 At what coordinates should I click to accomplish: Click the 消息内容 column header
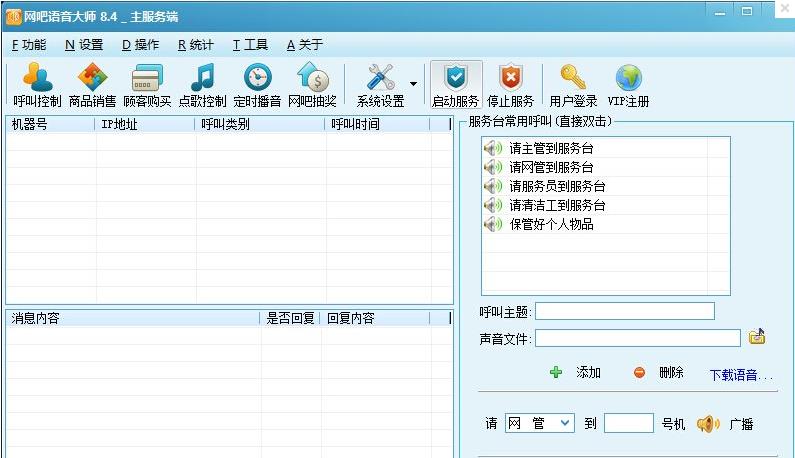pyautogui.click(x=133, y=319)
